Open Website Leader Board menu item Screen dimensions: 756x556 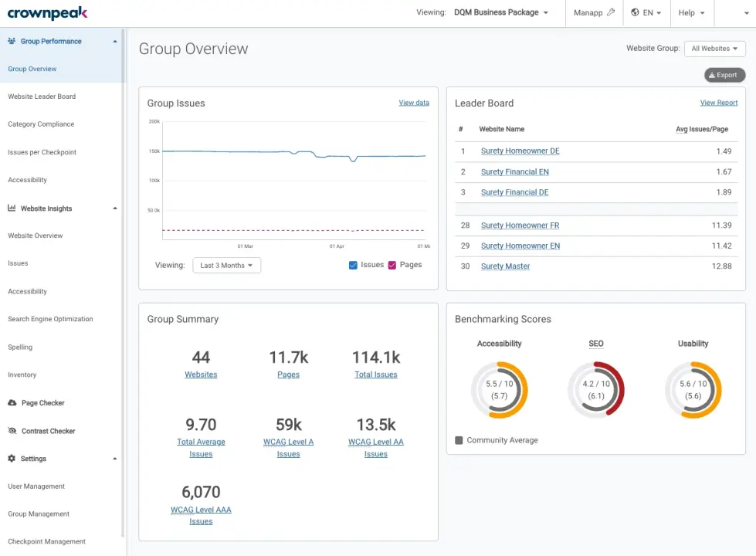42,97
